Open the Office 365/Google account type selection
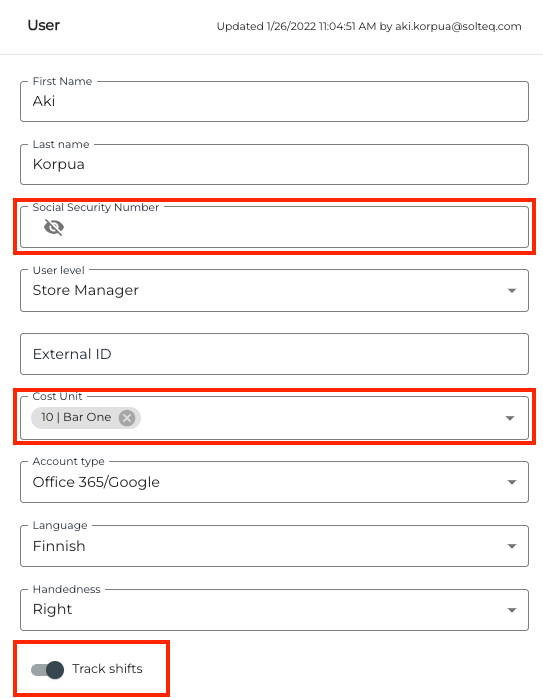The width and height of the screenshot is (543, 698). pyautogui.click(x=274, y=482)
